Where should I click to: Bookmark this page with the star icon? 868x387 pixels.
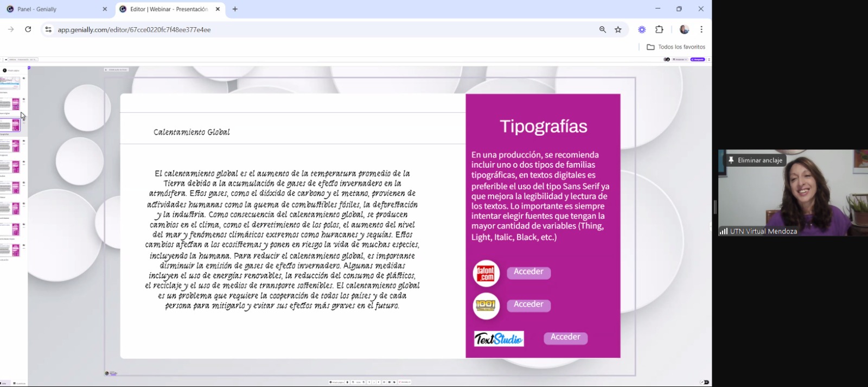tap(618, 30)
